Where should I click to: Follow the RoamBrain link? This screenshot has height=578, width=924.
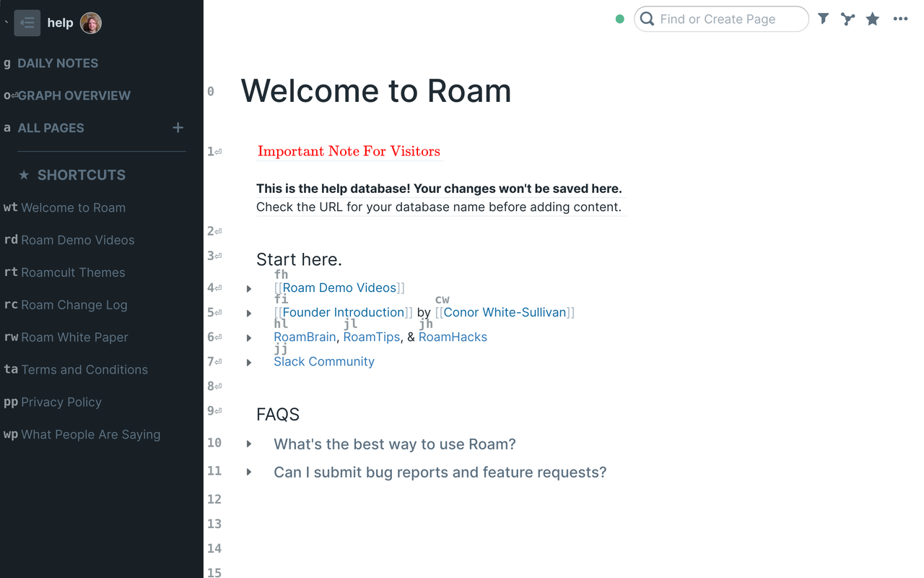point(305,337)
